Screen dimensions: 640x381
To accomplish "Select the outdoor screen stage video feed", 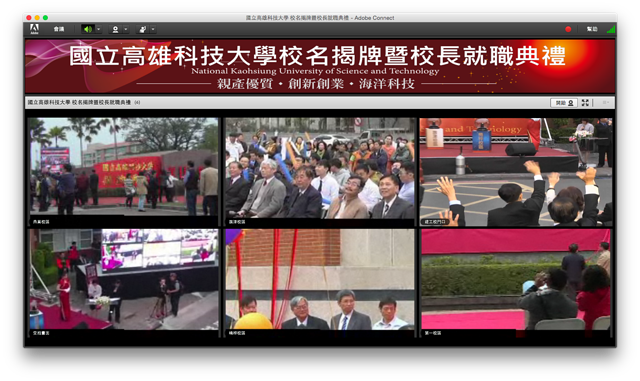I will 123,283.
